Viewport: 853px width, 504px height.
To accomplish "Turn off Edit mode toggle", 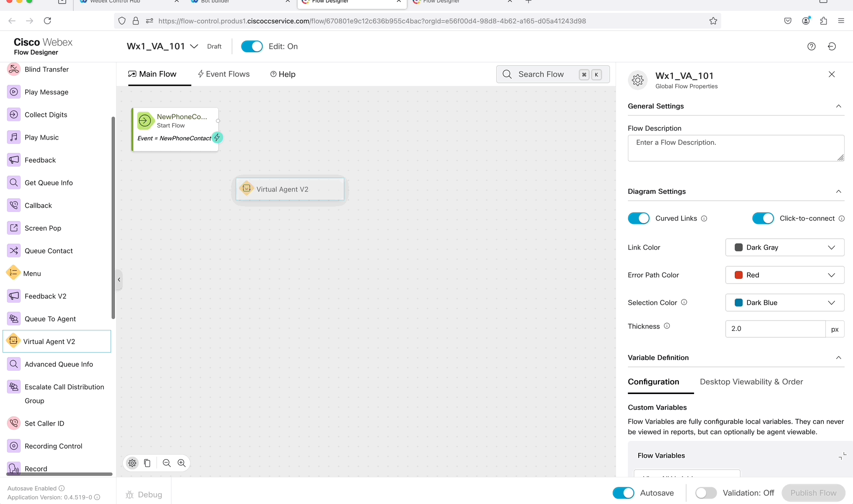I will [252, 46].
